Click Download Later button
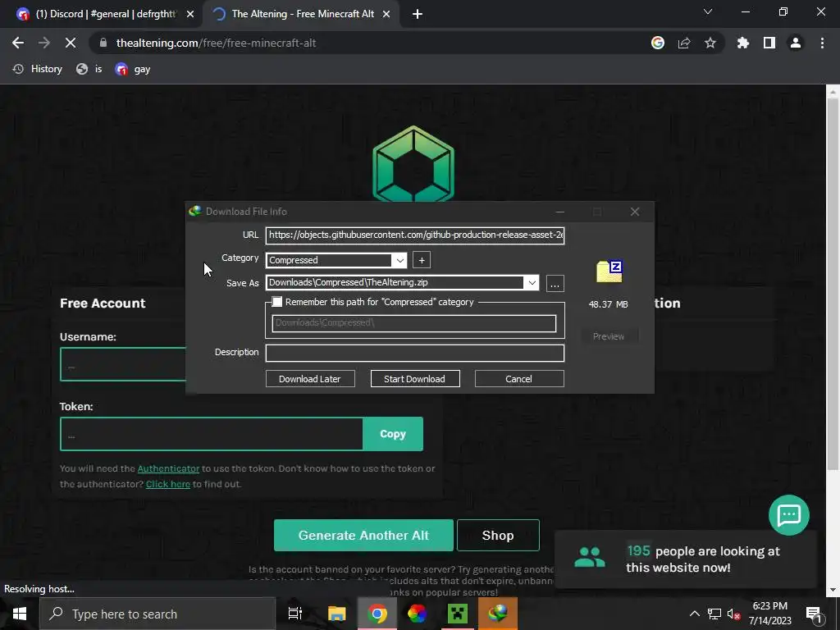The height and width of the screenshot is (630, 840). click(x=309, y=379)
